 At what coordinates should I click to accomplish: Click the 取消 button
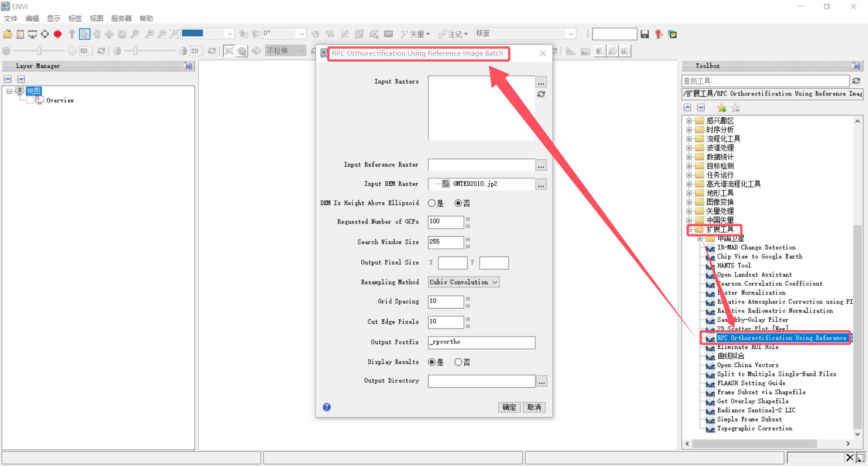point(534,407)
